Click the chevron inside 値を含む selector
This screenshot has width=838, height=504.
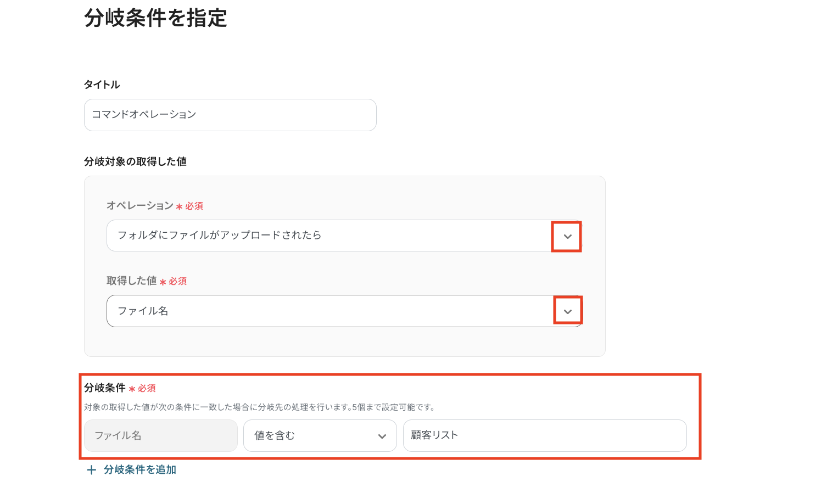tap(382, 436)
